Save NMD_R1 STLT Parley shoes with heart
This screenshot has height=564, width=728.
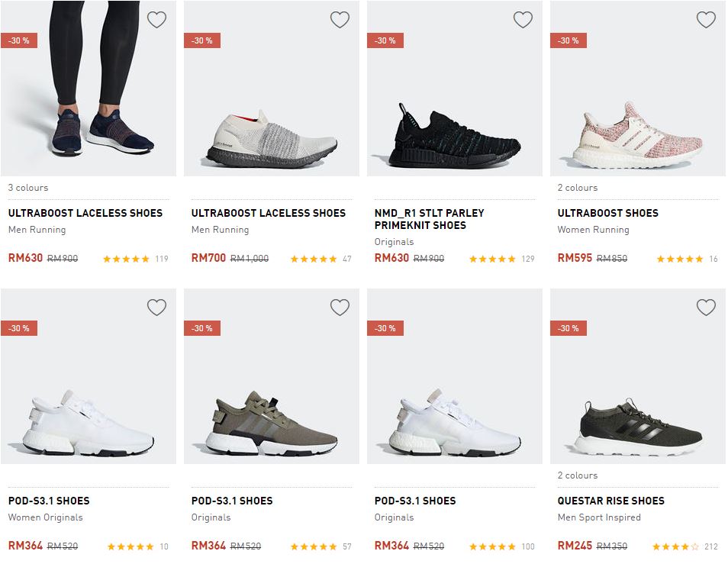523,20
